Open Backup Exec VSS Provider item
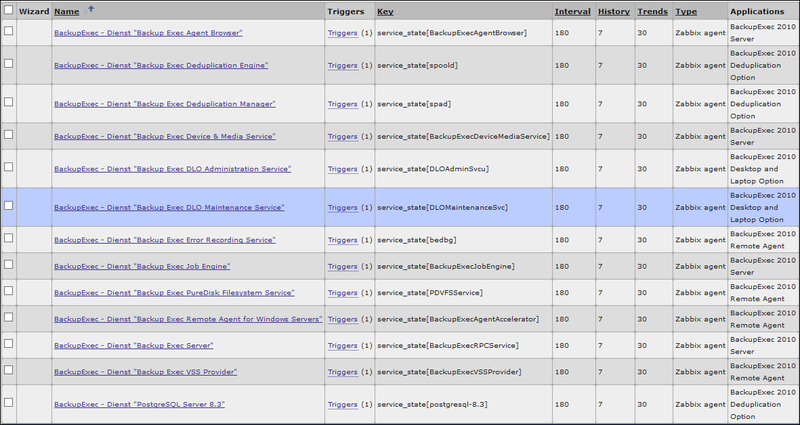The height and width of the screenshot is (425, 800). tap(145, 372)
